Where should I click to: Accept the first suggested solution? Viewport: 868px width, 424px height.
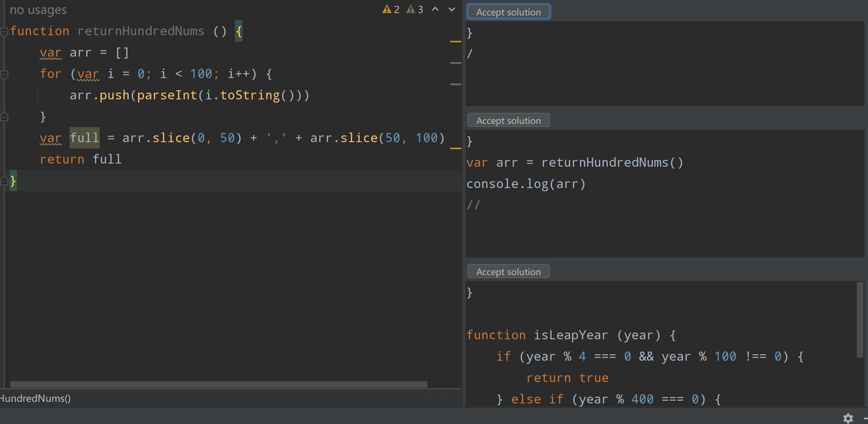(508, 12)
